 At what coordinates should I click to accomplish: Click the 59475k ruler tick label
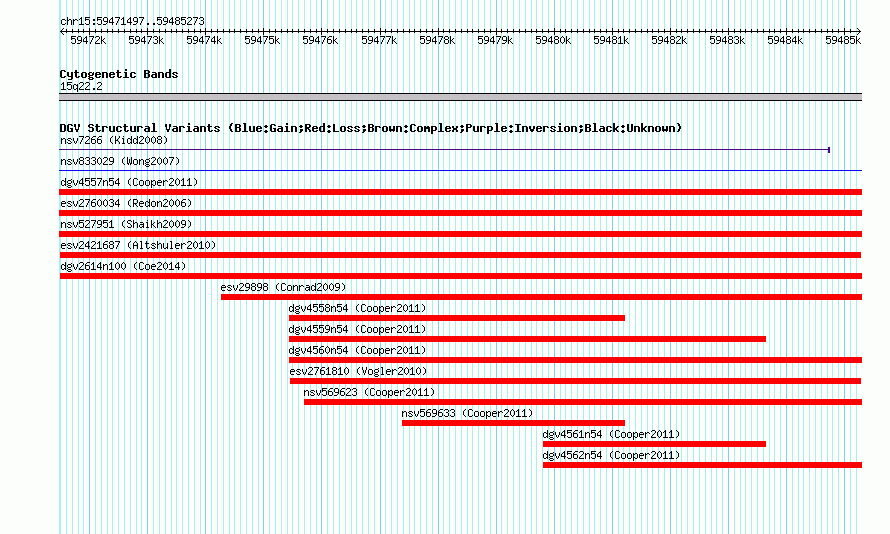(x=262, y=41)
